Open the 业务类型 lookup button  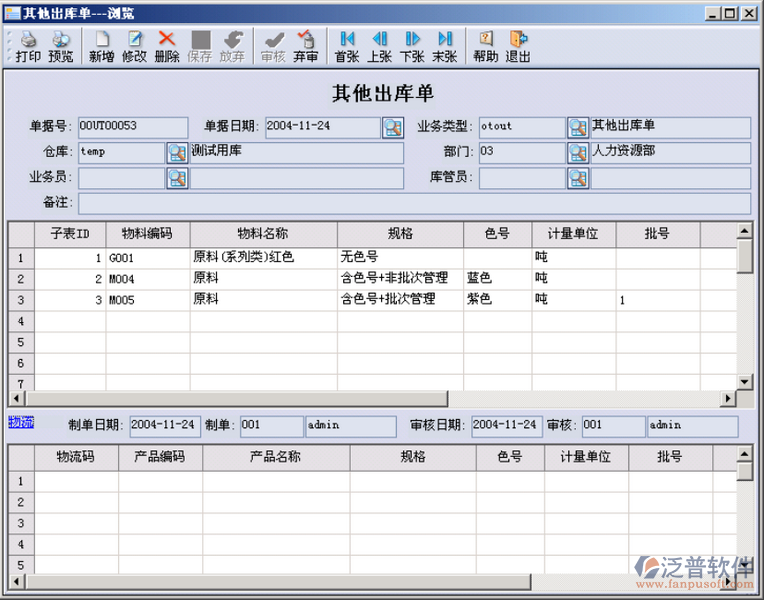click(x=578, y=127)
